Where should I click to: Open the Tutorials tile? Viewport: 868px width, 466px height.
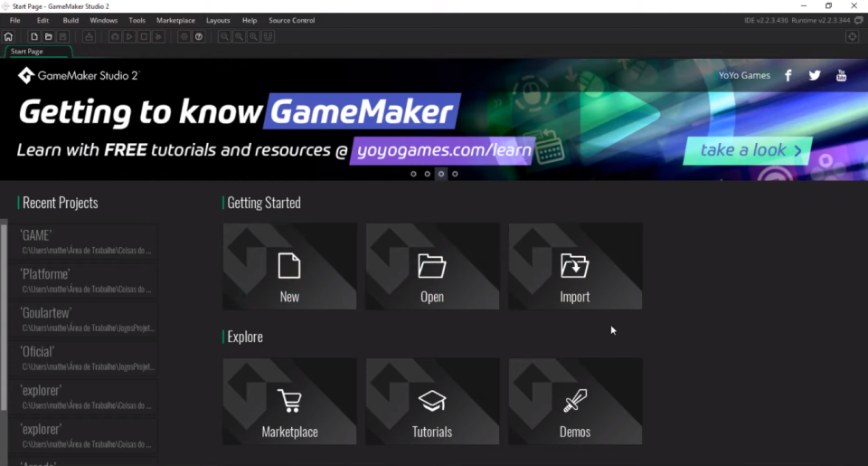click(432, 401)
